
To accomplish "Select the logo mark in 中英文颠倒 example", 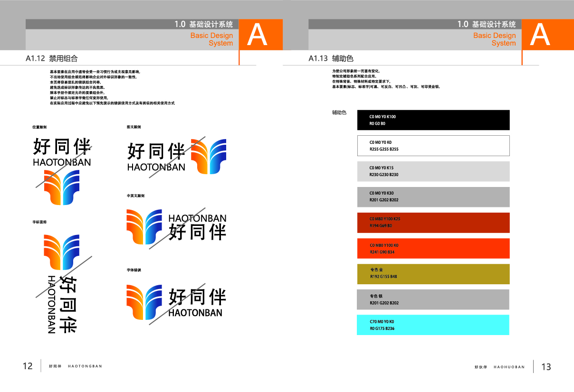I will tap(144, 227).
